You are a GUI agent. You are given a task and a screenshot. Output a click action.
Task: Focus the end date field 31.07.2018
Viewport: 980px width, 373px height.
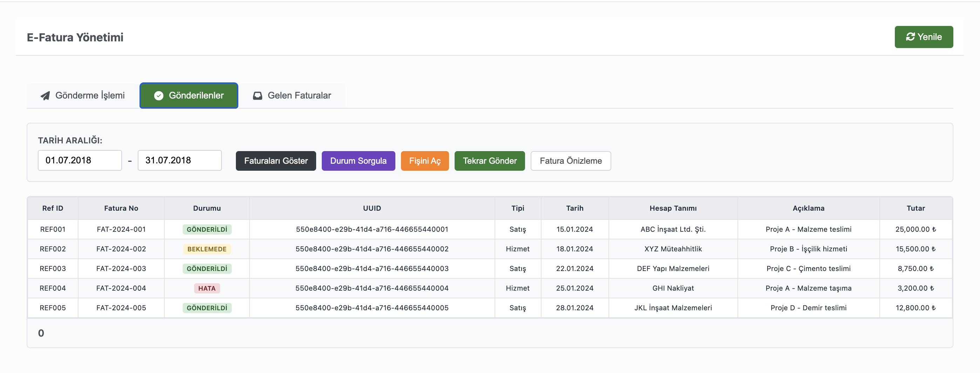[179, 160]
